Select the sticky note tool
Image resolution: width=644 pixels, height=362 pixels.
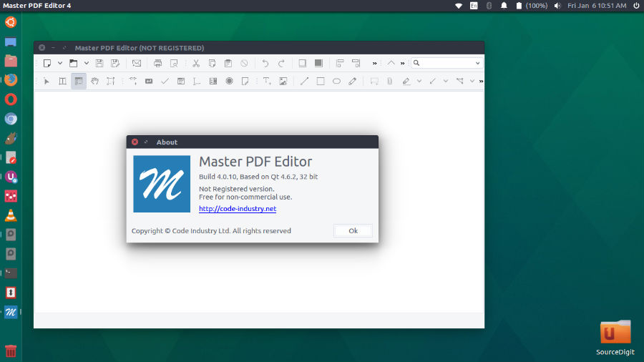tap(245, 82)
